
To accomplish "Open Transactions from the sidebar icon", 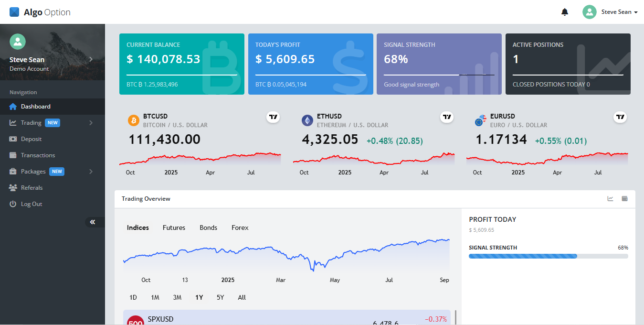I will 12,155.
